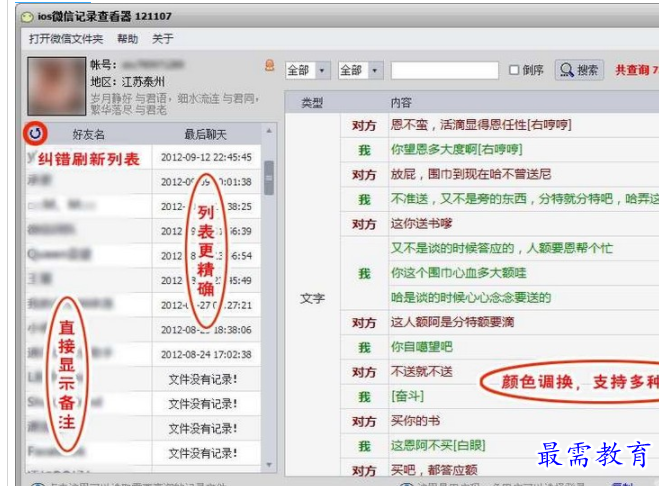
Task: Click the refresh list icon beside 好友名
Action: pos(35,133)
